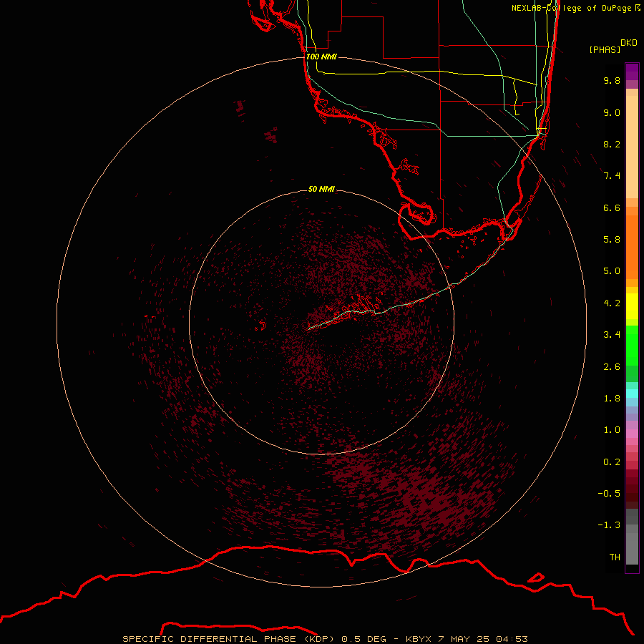
Task: Click the 3.4 value on color scale
Action: (x=612, y=335)
